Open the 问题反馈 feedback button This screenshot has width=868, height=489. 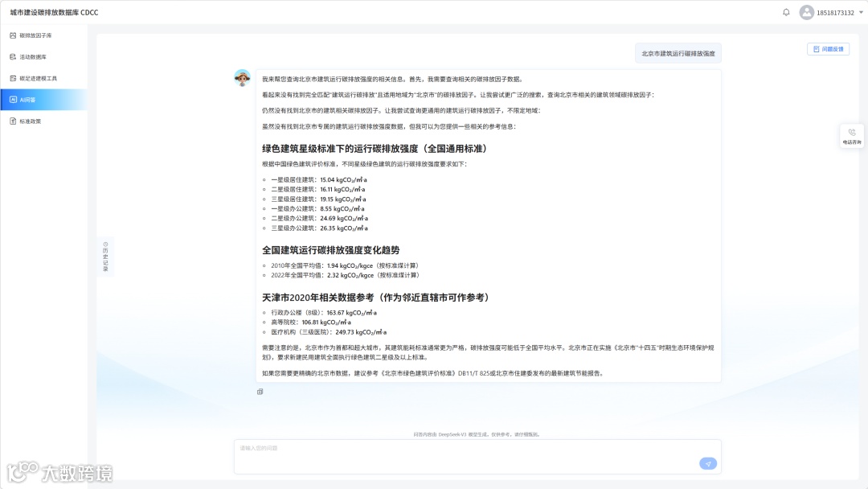tap(828, 49)
